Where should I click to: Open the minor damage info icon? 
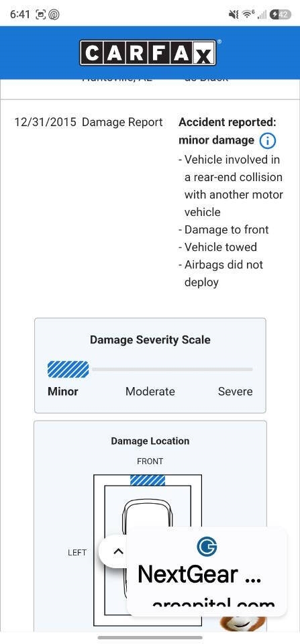pos(268,141)
